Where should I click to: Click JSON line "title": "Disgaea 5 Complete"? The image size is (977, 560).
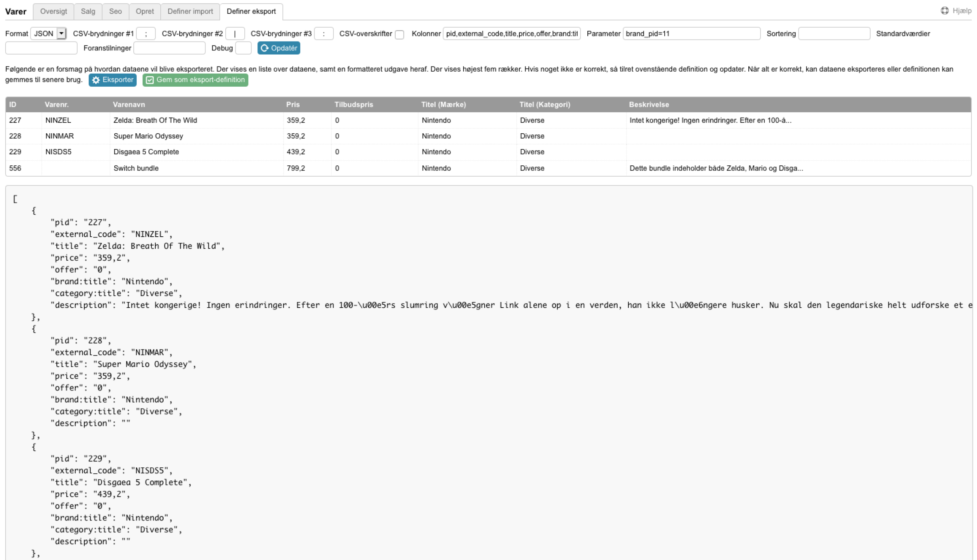click(121, 482)
